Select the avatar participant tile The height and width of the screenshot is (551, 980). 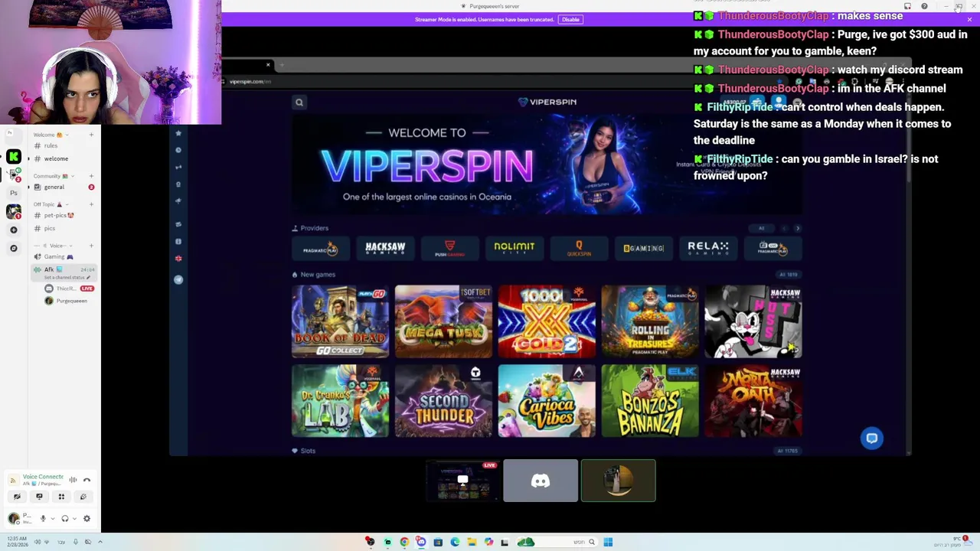coord(618,481)
